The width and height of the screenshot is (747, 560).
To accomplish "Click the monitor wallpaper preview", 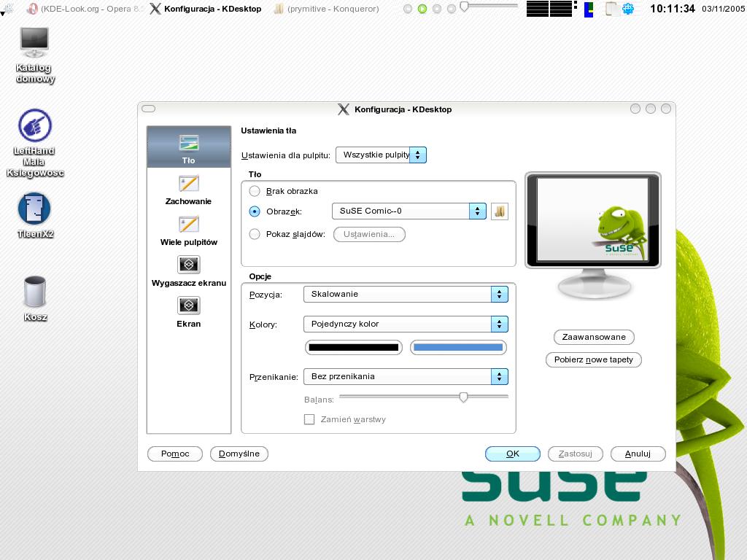I will click(x=593, y=219).
